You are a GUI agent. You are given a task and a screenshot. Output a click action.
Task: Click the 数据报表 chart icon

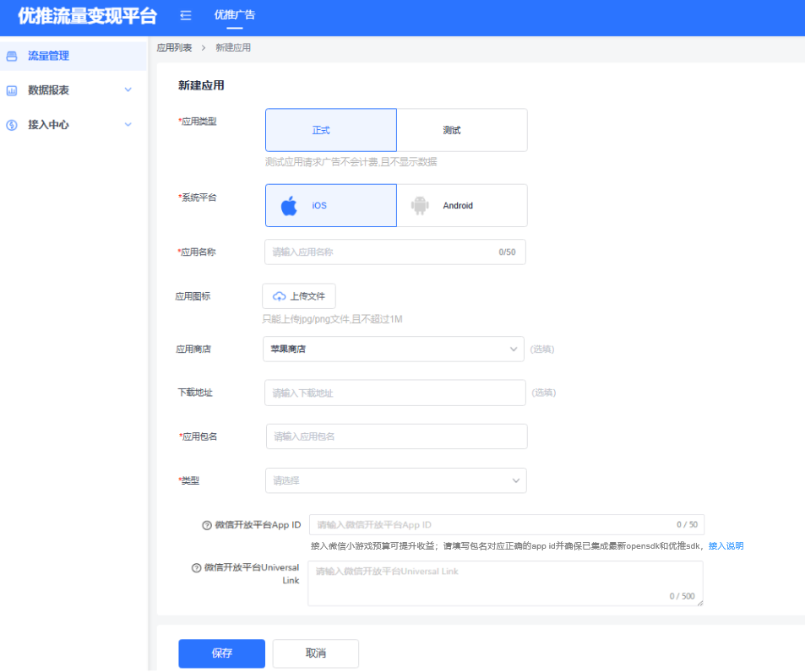coord(12,90)
